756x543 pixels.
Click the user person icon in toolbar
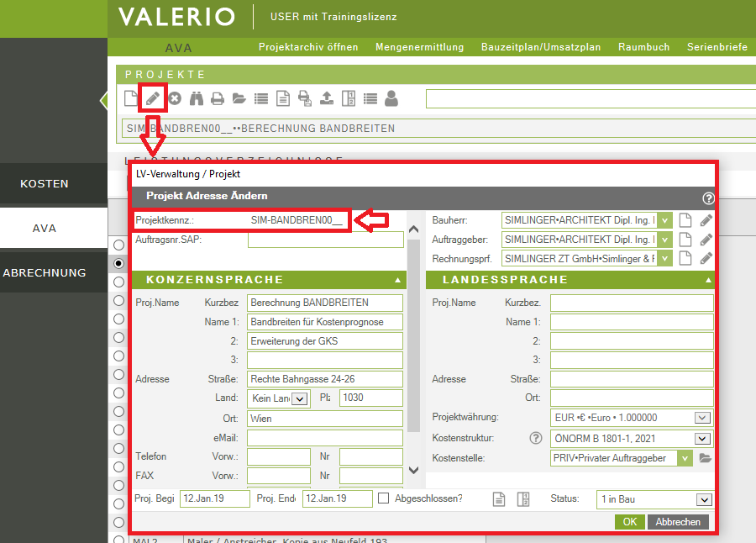(x=391, y=98)
